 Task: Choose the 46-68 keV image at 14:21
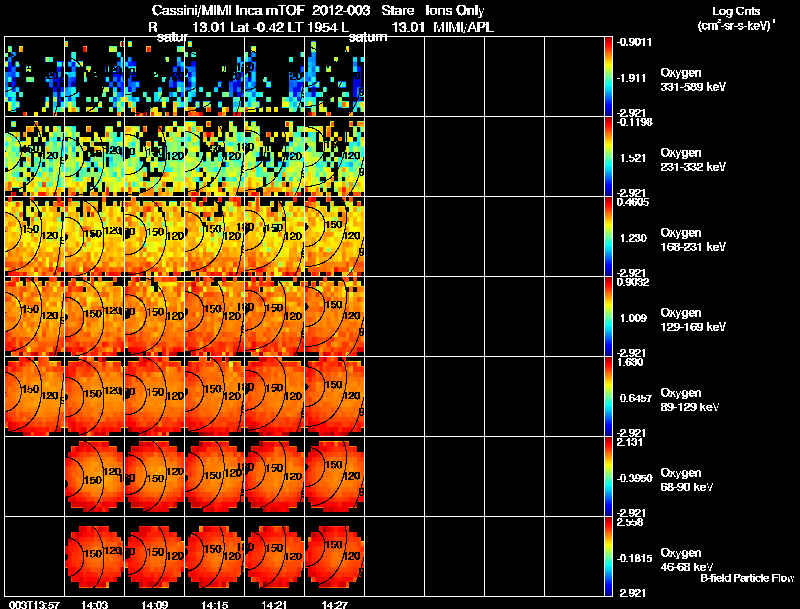(274, 556)
